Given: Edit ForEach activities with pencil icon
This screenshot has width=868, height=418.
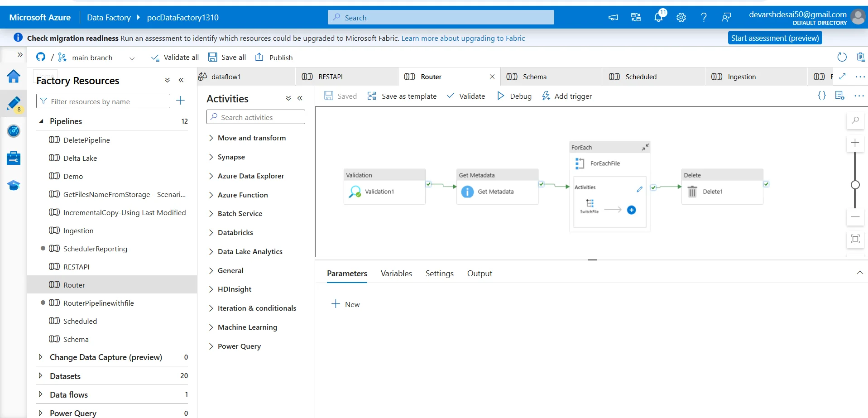Looking at the screenshot, I should click(x=639, y=189).
